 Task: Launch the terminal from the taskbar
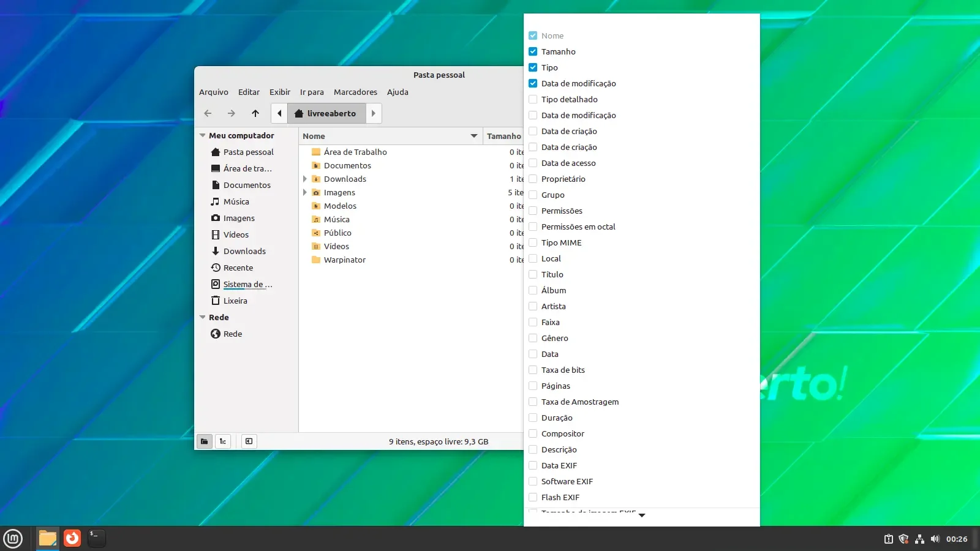96,538
